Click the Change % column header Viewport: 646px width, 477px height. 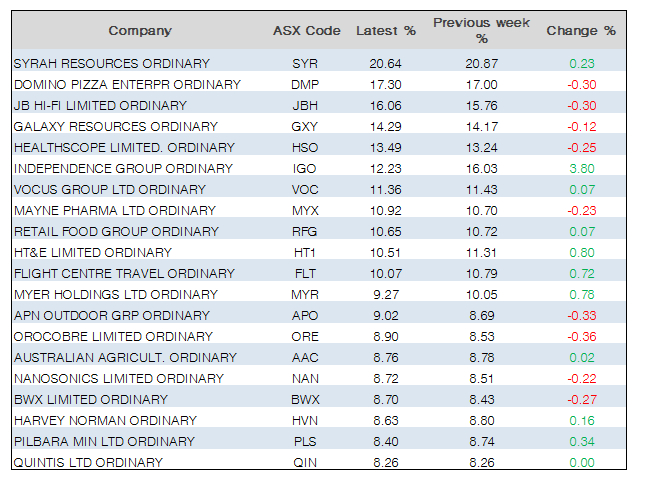pyautogui.click(x=580, y=31)
